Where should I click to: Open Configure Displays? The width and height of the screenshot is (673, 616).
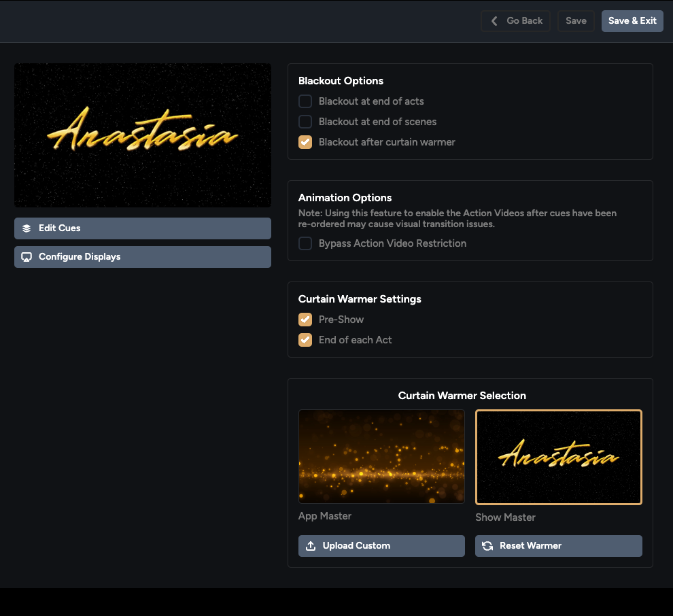point(143,257)
